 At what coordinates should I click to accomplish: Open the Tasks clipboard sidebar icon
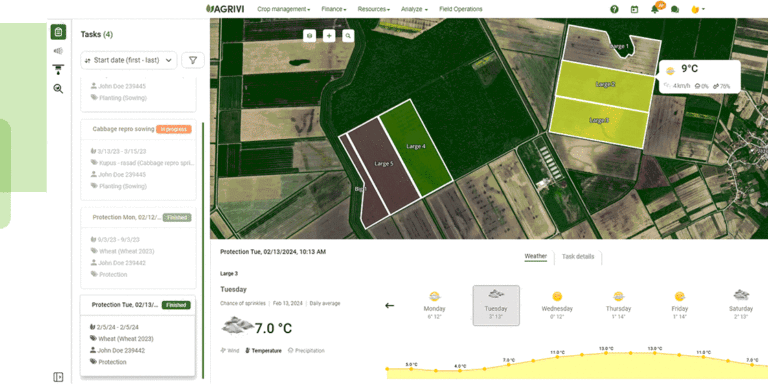click(x=58, y=32)
